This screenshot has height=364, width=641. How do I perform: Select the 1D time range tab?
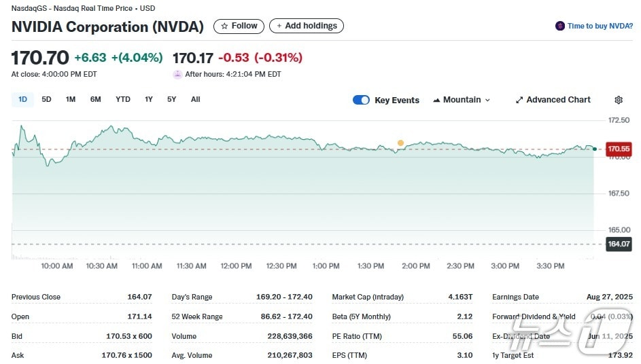(22, 99)
